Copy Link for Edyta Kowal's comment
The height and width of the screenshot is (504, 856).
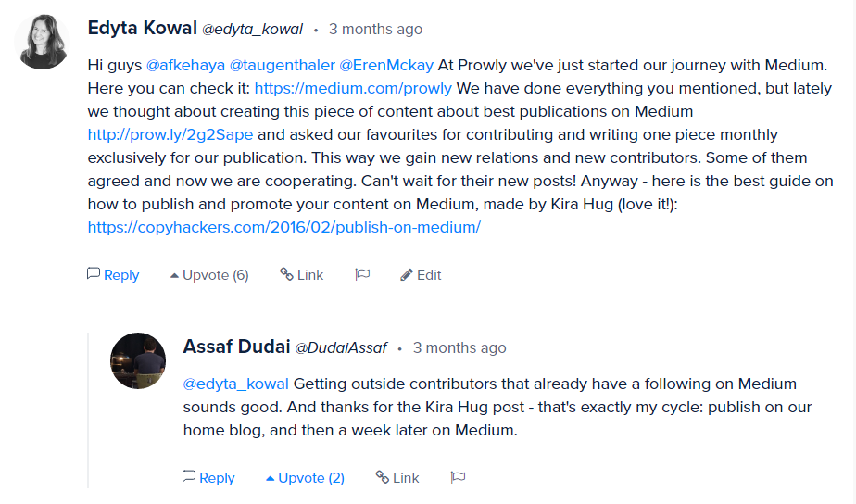[x=302, y=274]
